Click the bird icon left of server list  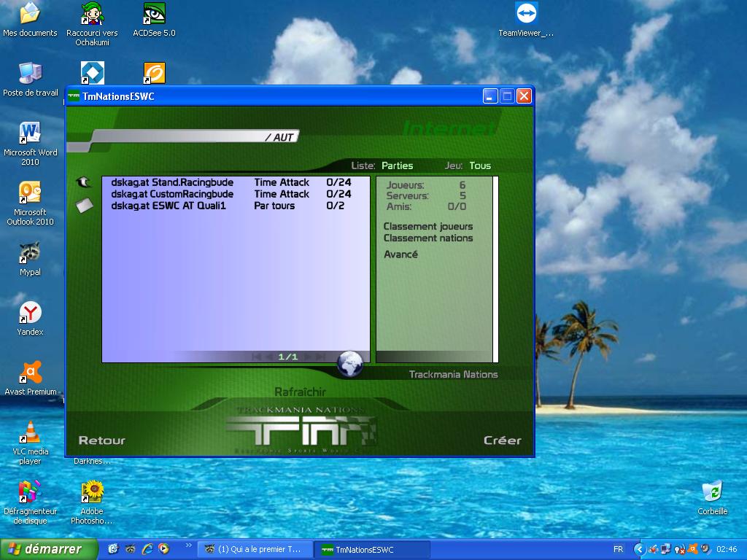click(x=84, y=182)
